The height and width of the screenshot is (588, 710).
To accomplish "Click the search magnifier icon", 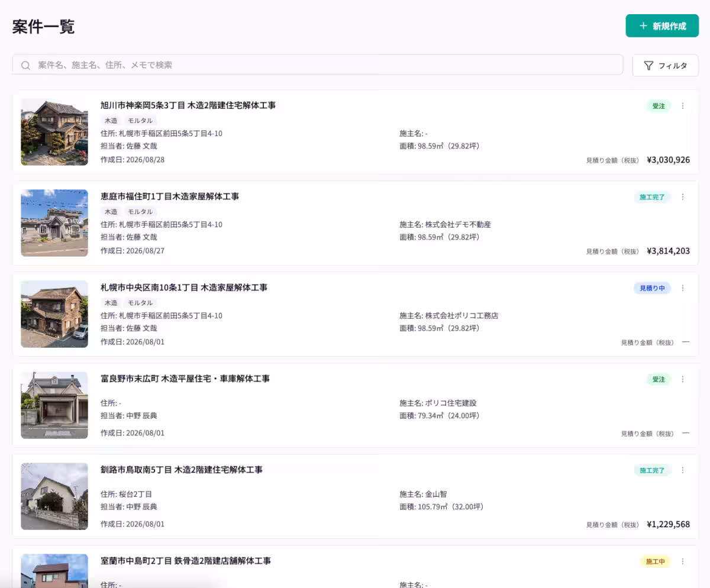I will point(25,65).
